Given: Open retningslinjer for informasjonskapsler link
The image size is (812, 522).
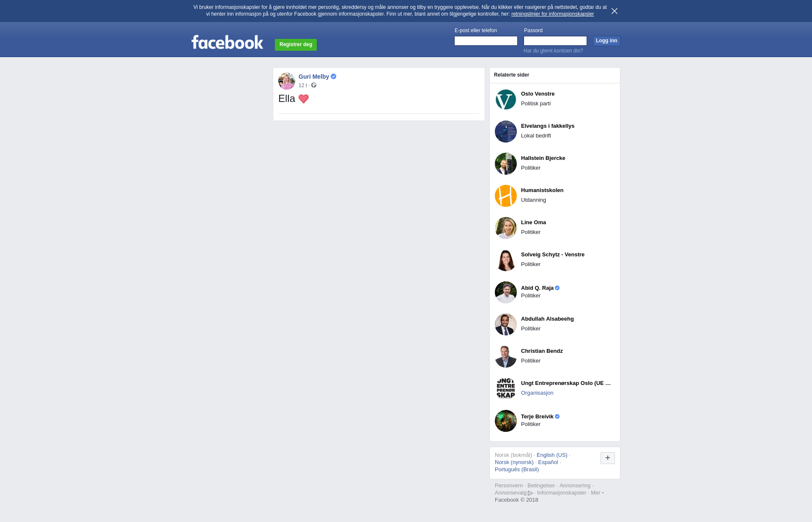Looking at the screenshot, I should [x=552, y=14].
